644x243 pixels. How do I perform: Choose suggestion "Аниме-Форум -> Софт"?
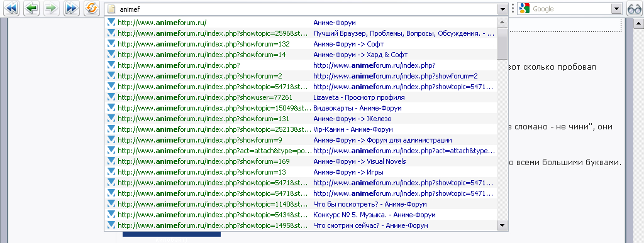(x=301, y=44)
